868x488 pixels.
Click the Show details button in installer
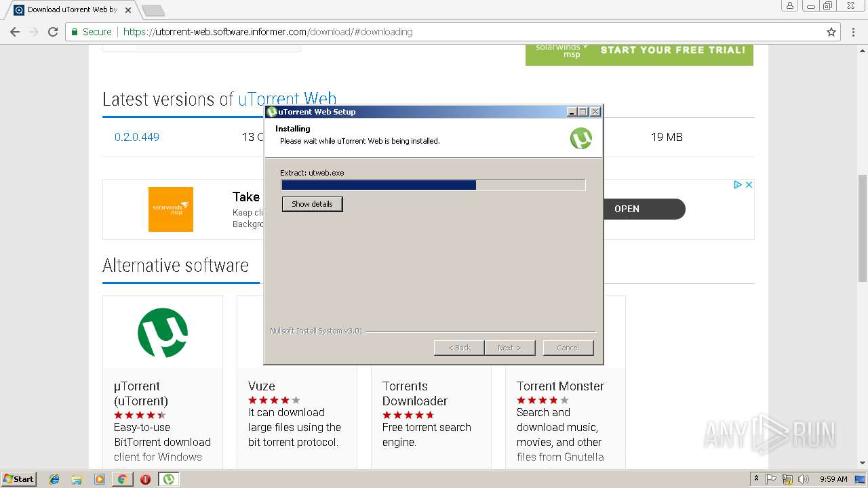pyautogui.click(x=312, y=204)
